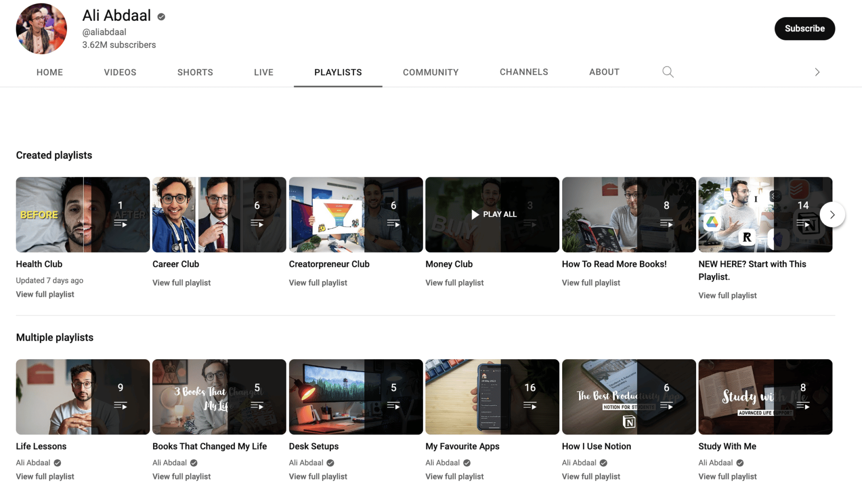Click How To Read More Books queue icon
This screenshot has width=862, height=504.
tap(667, 223)
